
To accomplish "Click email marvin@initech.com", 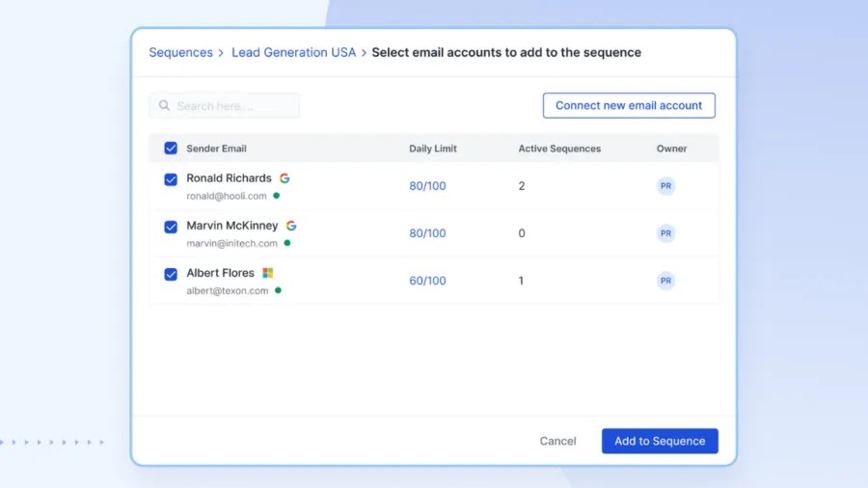I will point(231,243).
